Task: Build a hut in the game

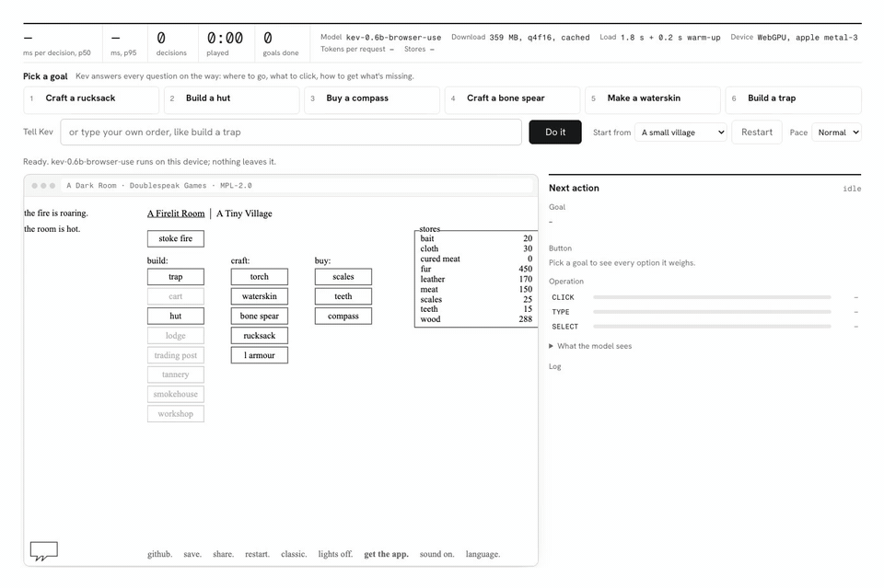Action: [x=175, y=316]
